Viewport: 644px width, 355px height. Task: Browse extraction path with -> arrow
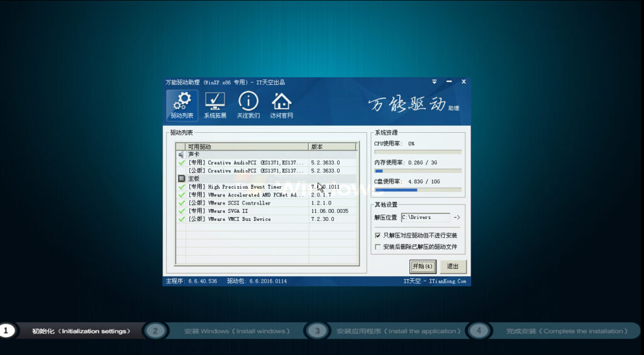457,217
